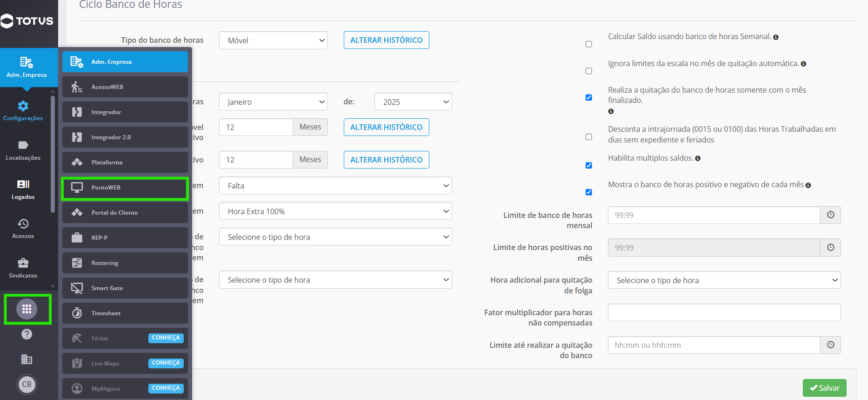The width and height of the screenshot is (868, 400).
Task: Click info icon beside Calcular Saldo Semanal
Action: [x=776, y=37]
